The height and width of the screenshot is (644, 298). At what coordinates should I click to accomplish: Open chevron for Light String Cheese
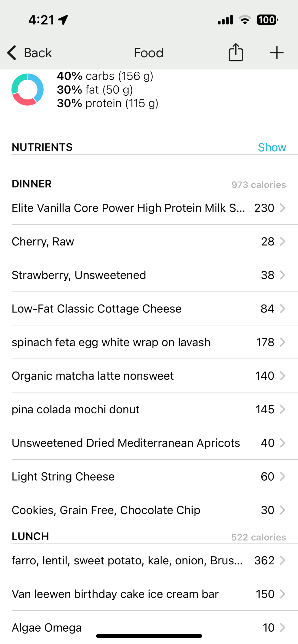point(282,476)
